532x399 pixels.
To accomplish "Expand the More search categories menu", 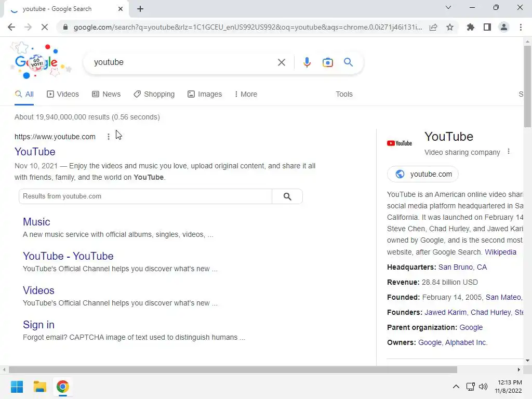I will tap(246, 94).
